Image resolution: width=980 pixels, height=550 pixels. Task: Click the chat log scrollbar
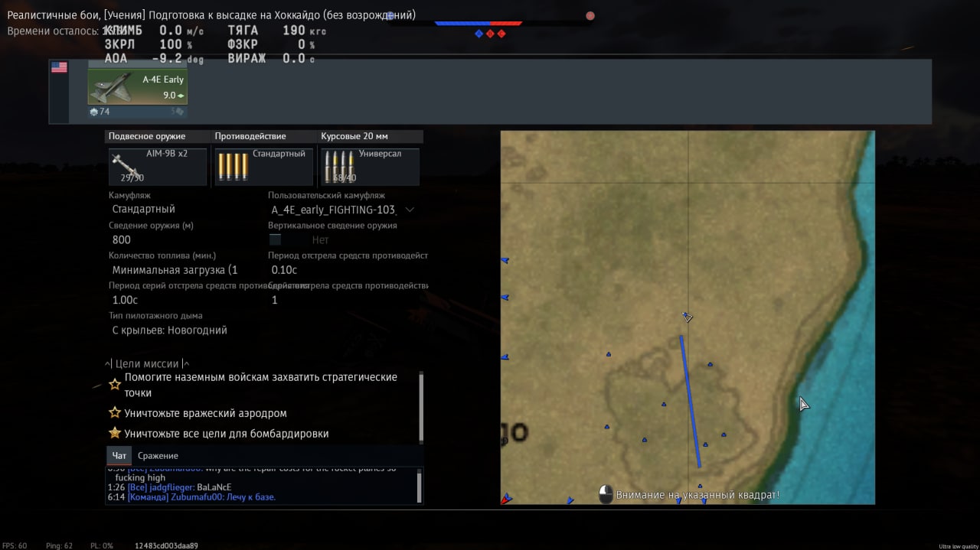(419, 486)
